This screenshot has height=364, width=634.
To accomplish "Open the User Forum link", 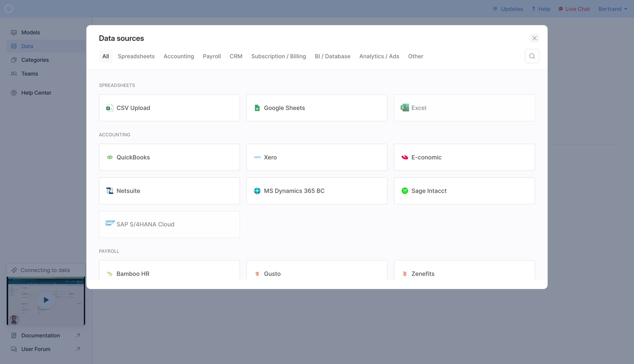I will (x=46, y=349).
